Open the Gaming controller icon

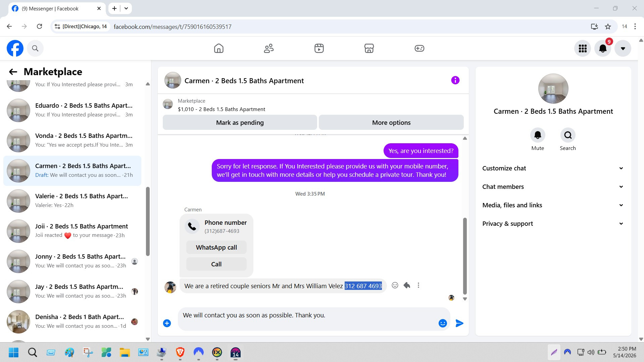click(419, 48)
